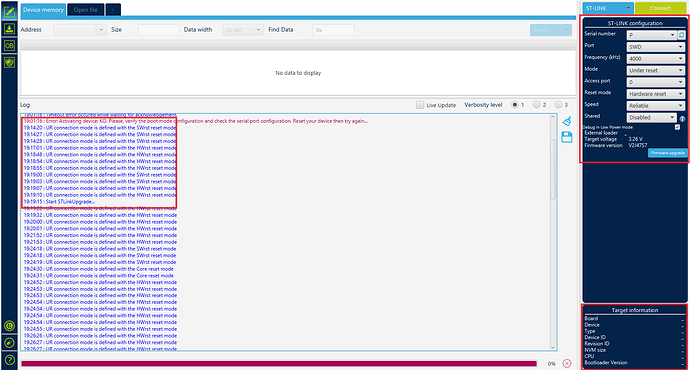Click the round log icon above the chip icon
The height and width of the screenshot is (370, 690).
point(9,326)
